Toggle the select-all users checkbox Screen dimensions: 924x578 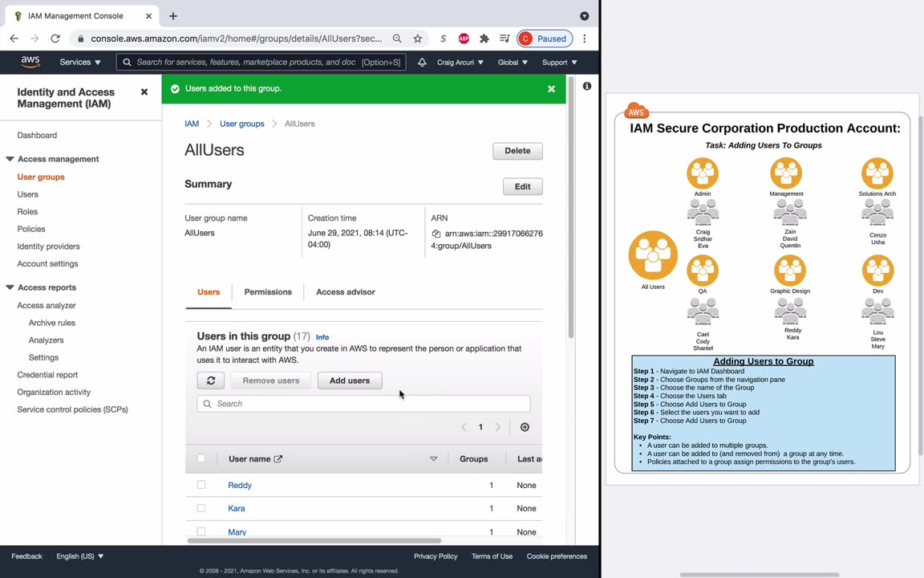201,458
